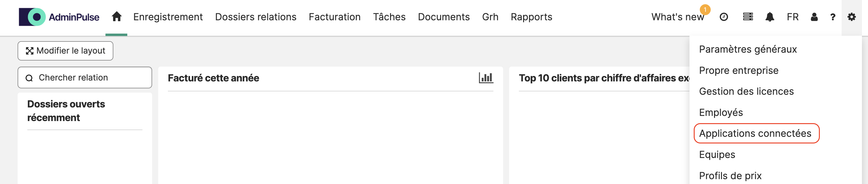This screenshot has height=184, width=868.
Task: Click the AdminPulse logo
Action: click(x=59, y=17)
